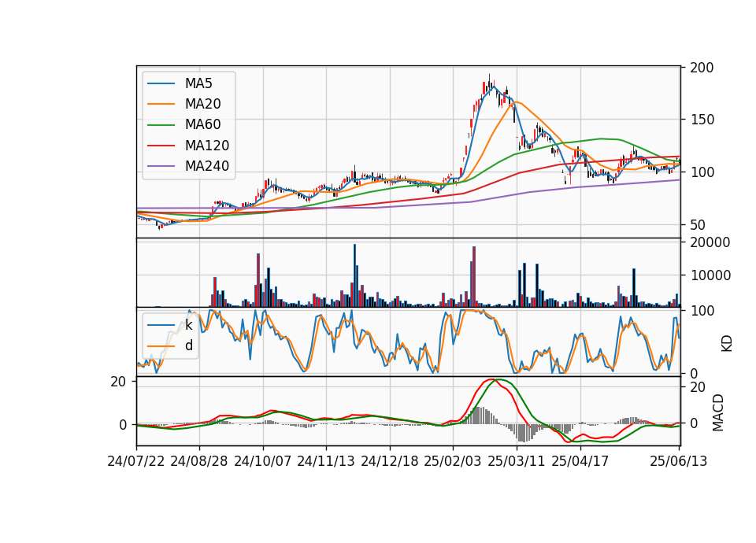Click the left MACD axis value 0
The width and height of the screenshot is (756, 543).
(x=123, y=426)
